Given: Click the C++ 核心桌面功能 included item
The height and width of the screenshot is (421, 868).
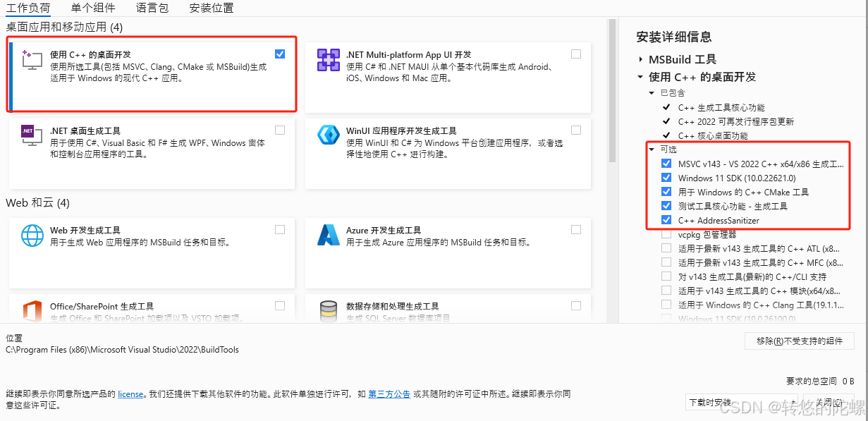Looking at the screenshot, I should 713,135.
